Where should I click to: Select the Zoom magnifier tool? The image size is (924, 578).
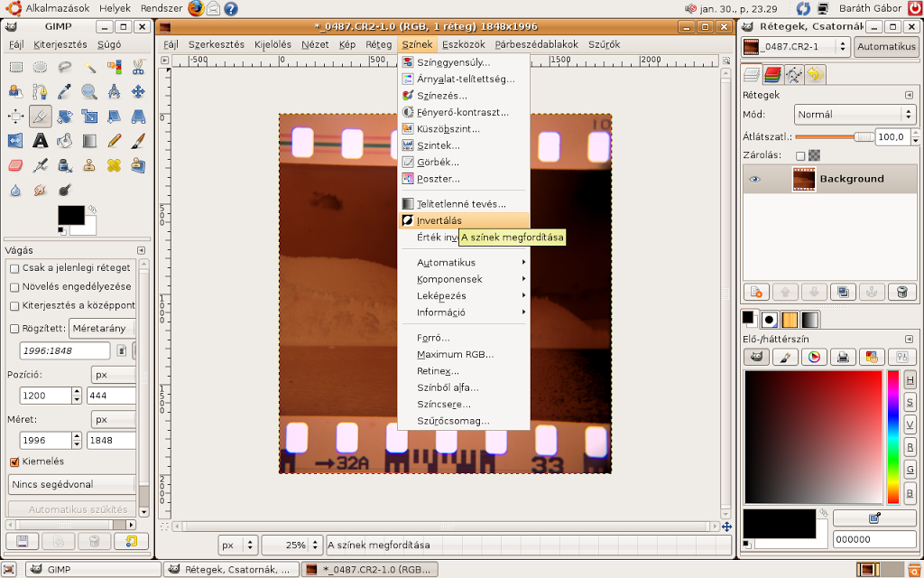coord(89,91)
